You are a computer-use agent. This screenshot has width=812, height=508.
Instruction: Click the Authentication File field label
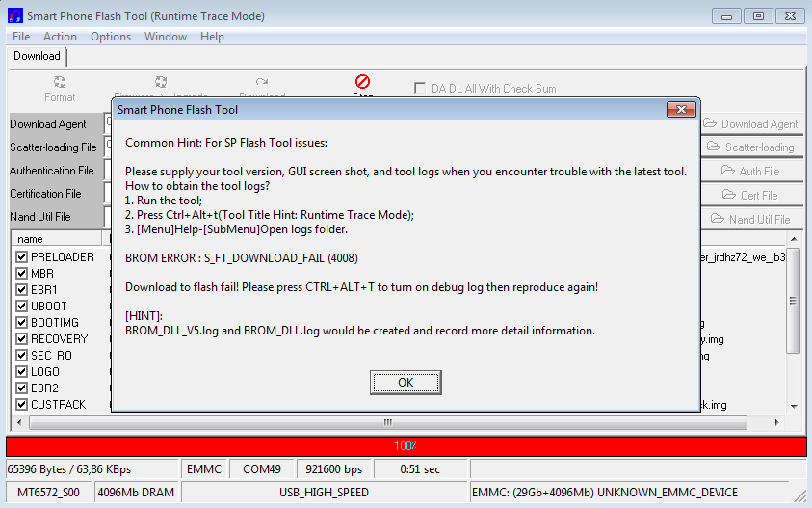click(x=52, y=171)
